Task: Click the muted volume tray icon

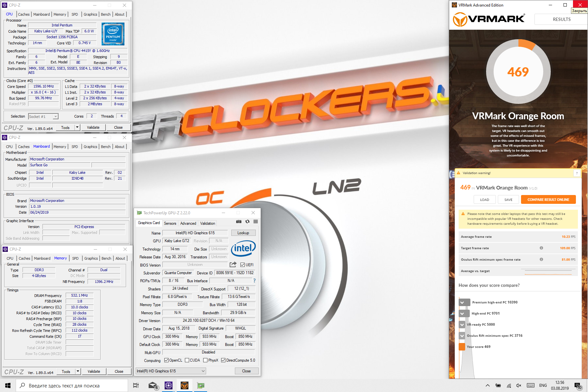Action: [x=519, y=385]
